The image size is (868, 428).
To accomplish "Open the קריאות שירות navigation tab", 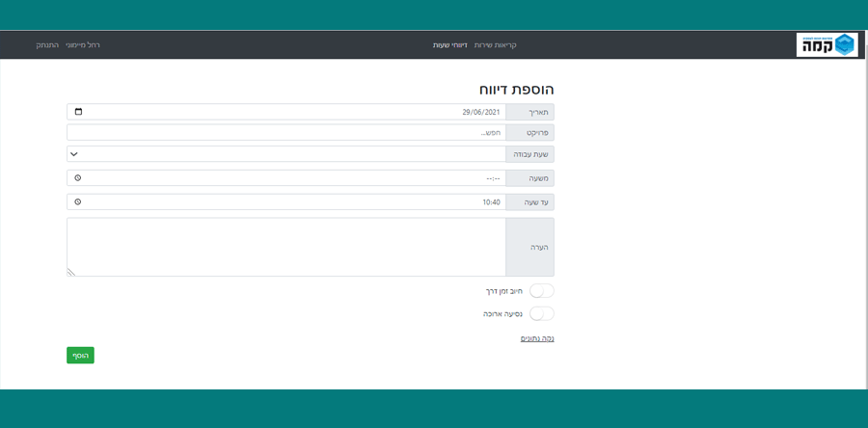I will coord(496,45).
